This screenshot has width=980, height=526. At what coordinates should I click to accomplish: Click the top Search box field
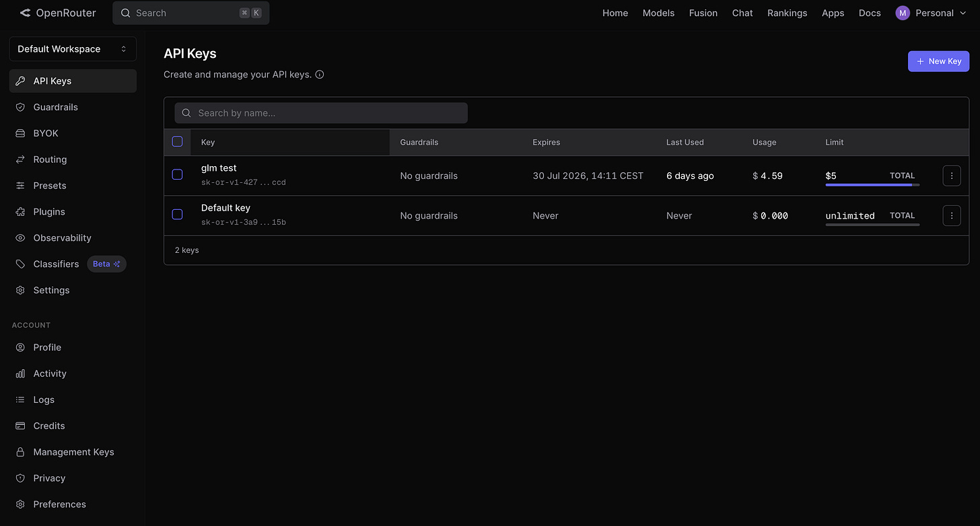[191, 13]
